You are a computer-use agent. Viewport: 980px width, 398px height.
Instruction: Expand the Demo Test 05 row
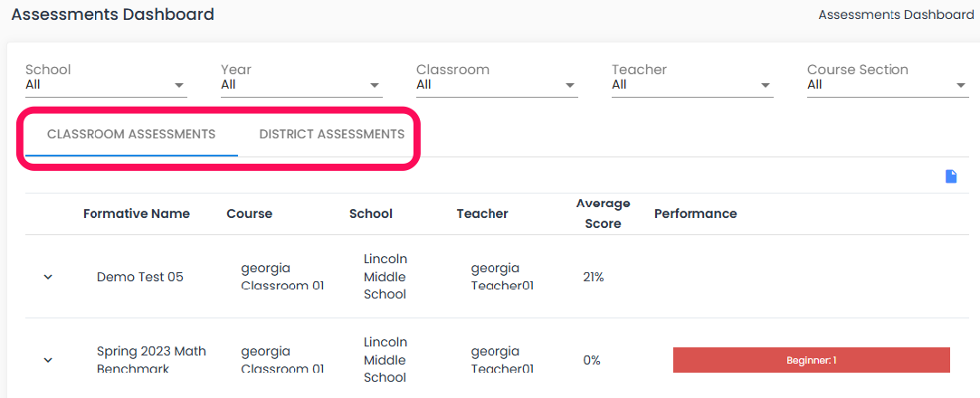48,277
